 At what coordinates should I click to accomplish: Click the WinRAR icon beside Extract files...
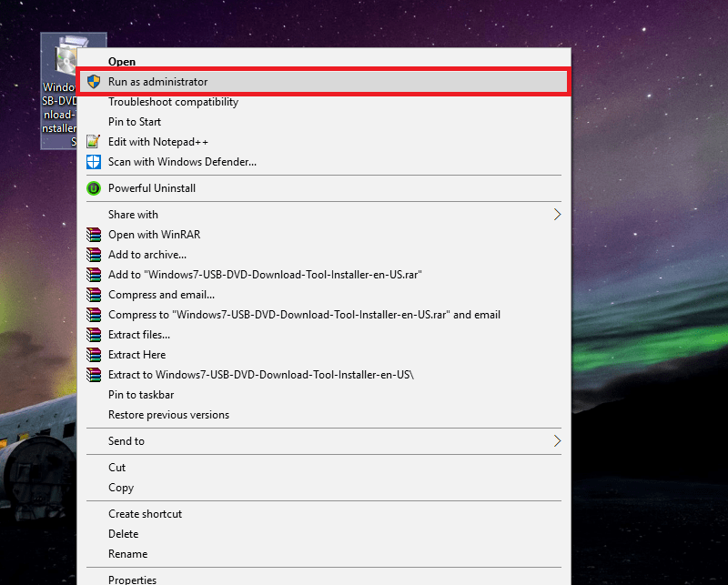94,334
